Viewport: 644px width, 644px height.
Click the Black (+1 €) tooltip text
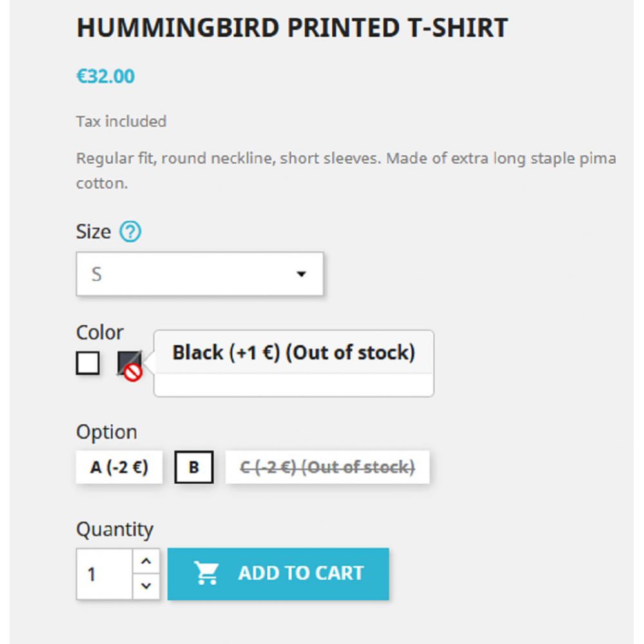(x=294, y=352)
